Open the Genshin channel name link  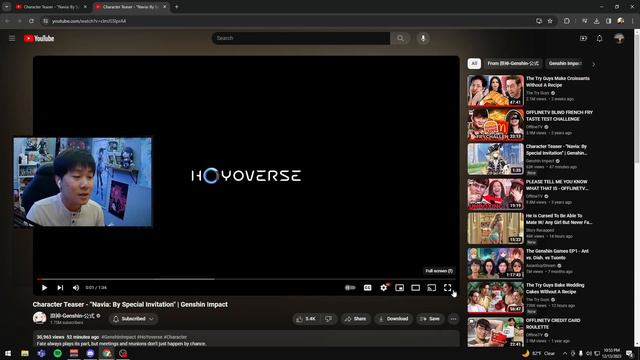coord(72,316)
